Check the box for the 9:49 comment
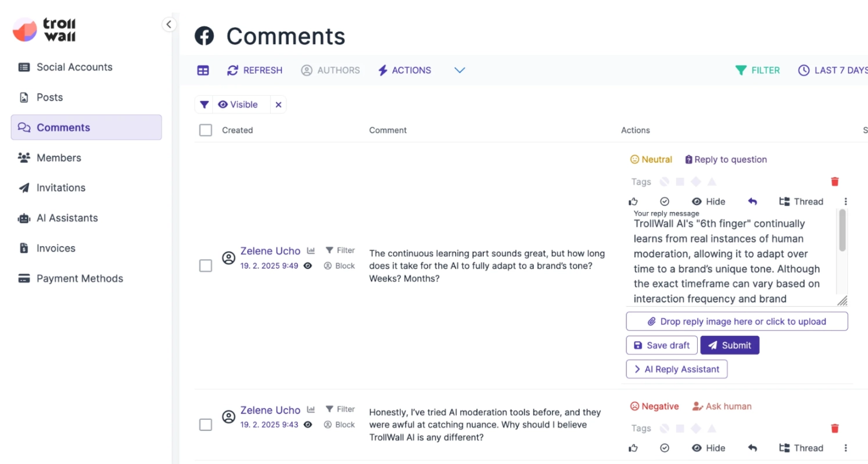 pos(206,266)
